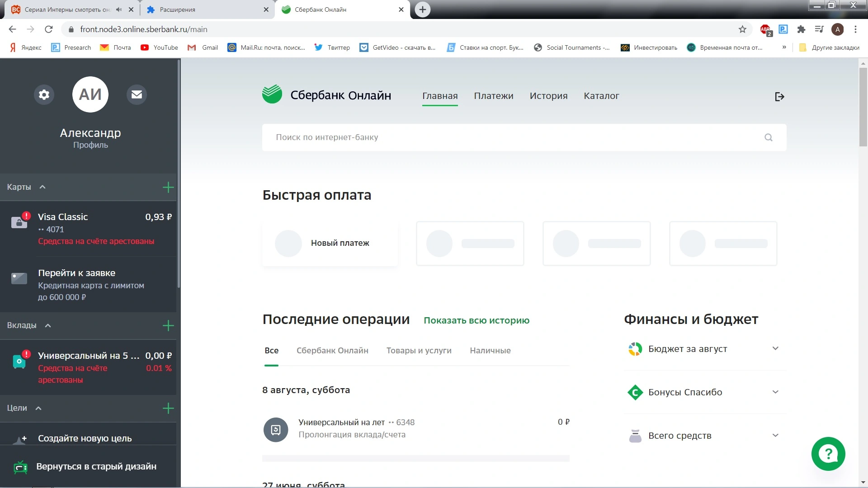Bookmark this page with star icon
Viewport: 868px width, 488px height.
[742, 29]
